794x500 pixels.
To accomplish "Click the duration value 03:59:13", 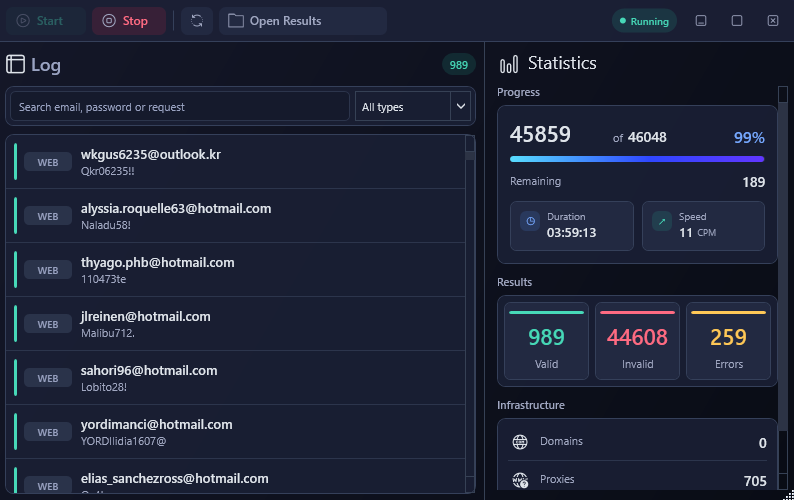I will point(571,233).
